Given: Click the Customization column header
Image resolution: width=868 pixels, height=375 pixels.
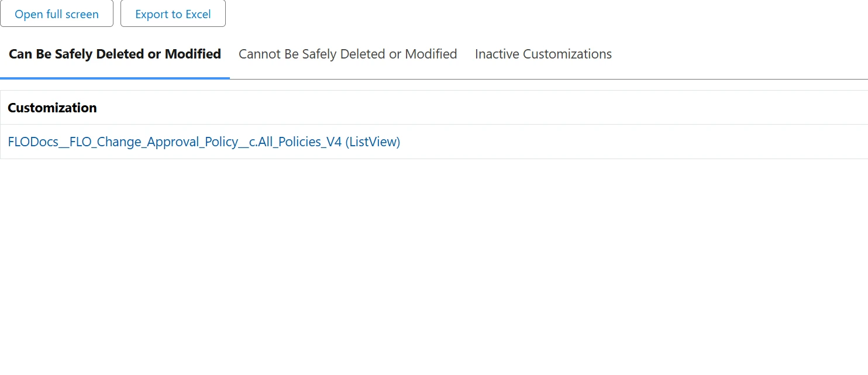Looking at the screenshot, I should point(52,108).
